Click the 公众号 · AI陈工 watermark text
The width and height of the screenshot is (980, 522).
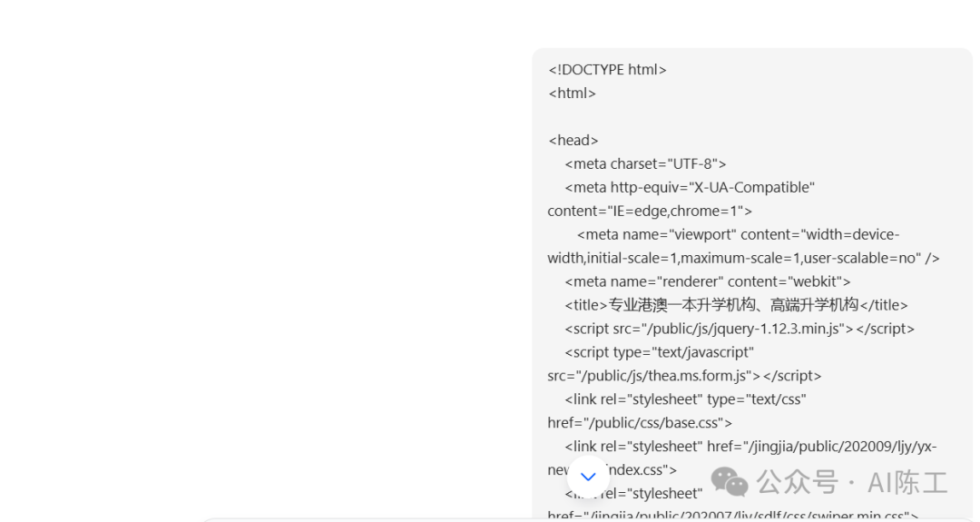(x=852, y=481)
